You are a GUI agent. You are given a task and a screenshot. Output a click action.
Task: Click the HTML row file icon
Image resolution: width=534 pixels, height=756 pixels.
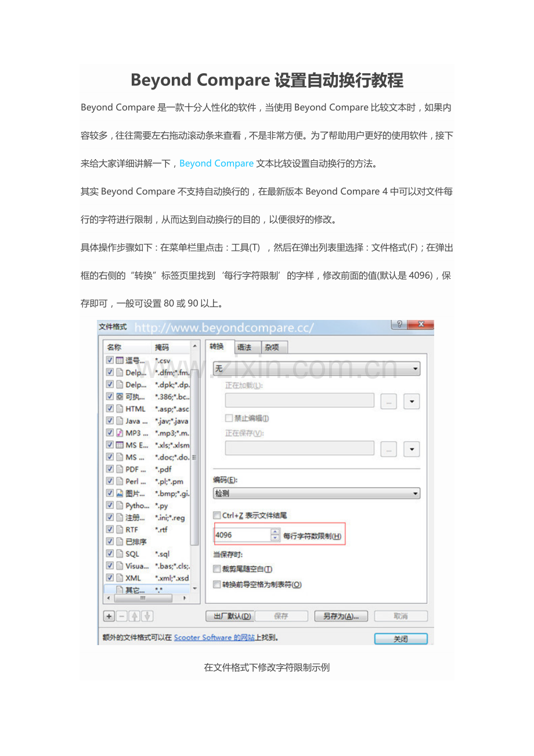coord(120,409)
